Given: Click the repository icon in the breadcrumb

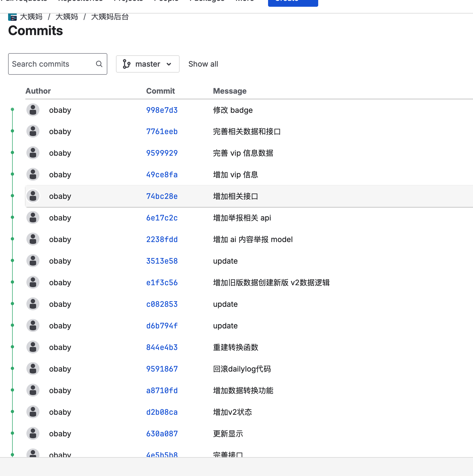Looking at the screenshot, I should click(12, 17).
